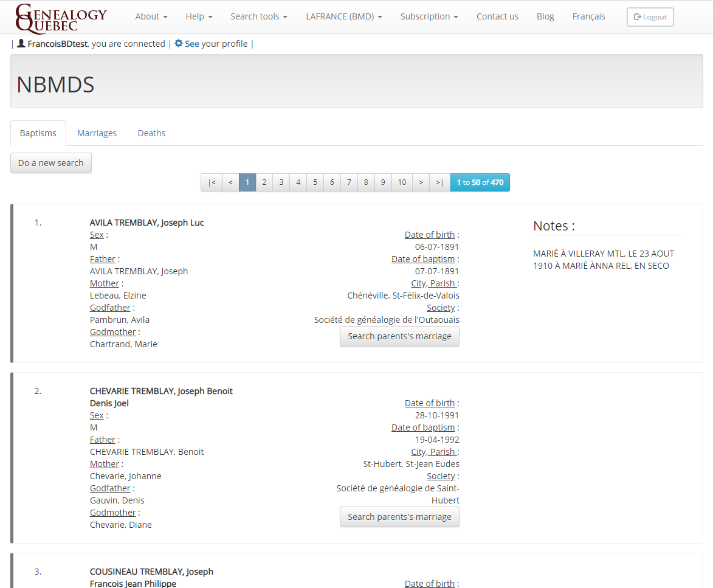The height and width of the screenshot is (588, 713).
Task: Open results page 5
Action: pos(315,182)
